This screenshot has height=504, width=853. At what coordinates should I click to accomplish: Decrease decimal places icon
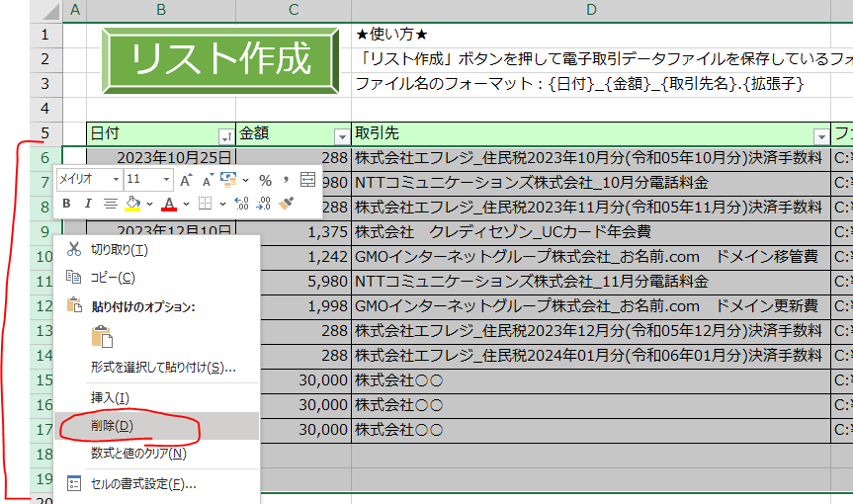pyautogui.click(x=263, y=204)
